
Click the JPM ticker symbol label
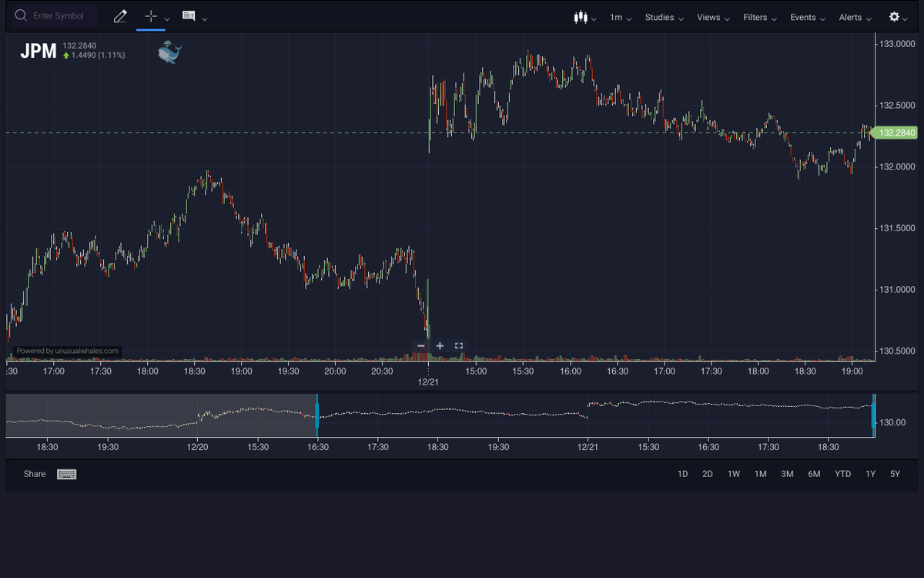pyautogui.click(x=38, y=51)
